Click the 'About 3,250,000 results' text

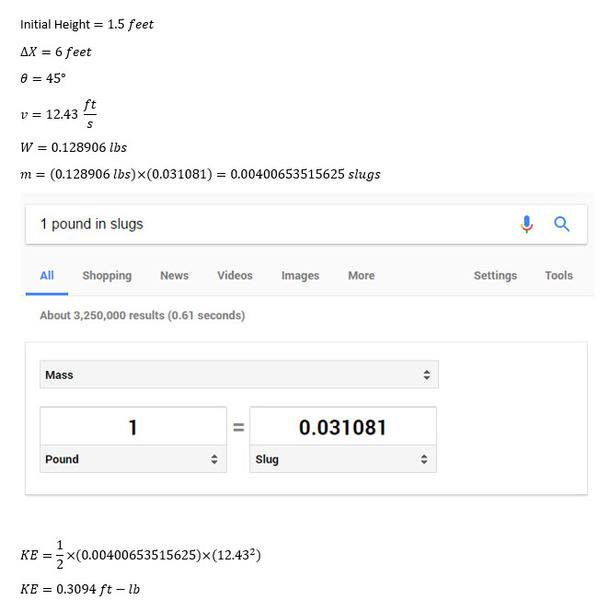pos(142,315)
